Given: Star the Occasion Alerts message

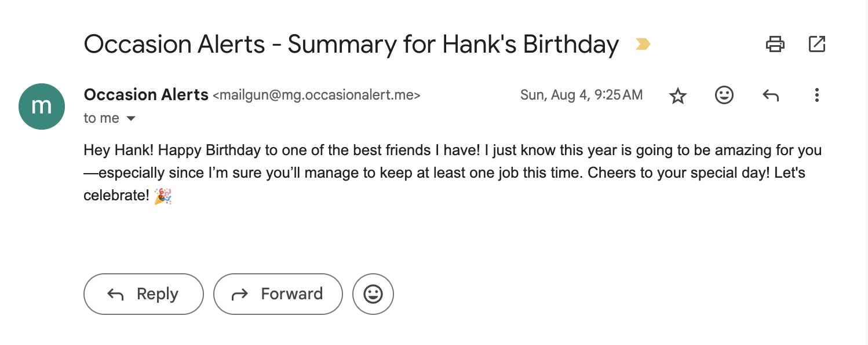Looking at the screenshot, I should click(677, 96).
